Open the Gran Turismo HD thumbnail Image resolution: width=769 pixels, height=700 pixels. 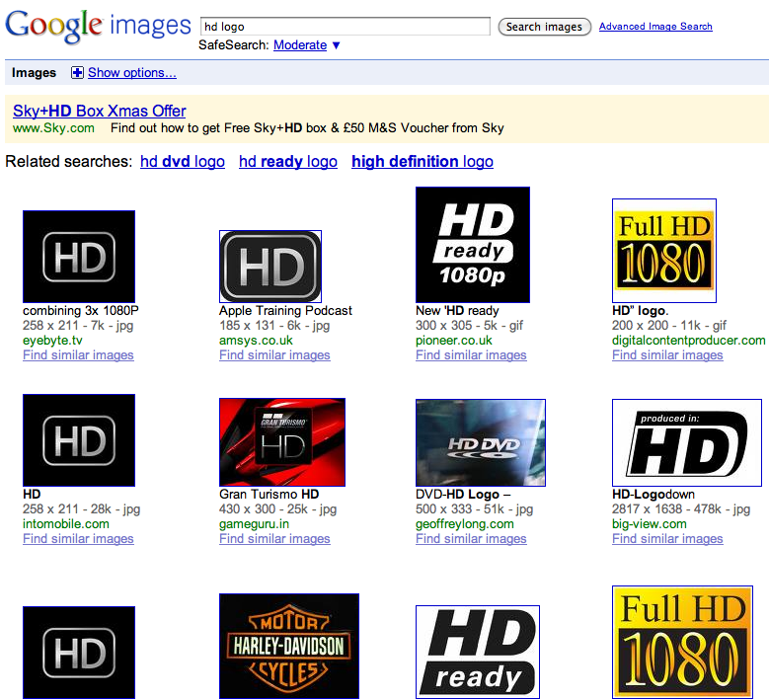click(282, 442)
